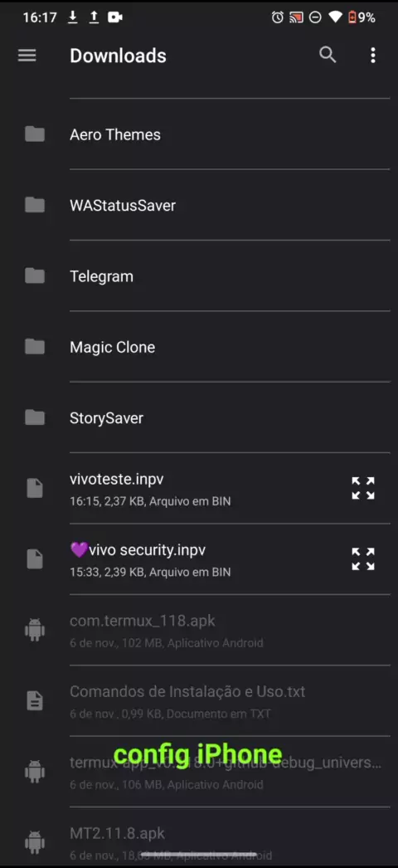
Task: Open the StorySaver folder
Action: pos(199,418)
